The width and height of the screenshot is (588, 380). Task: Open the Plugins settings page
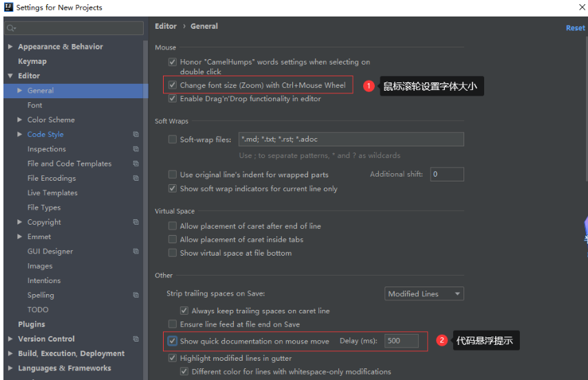(32, 324)
